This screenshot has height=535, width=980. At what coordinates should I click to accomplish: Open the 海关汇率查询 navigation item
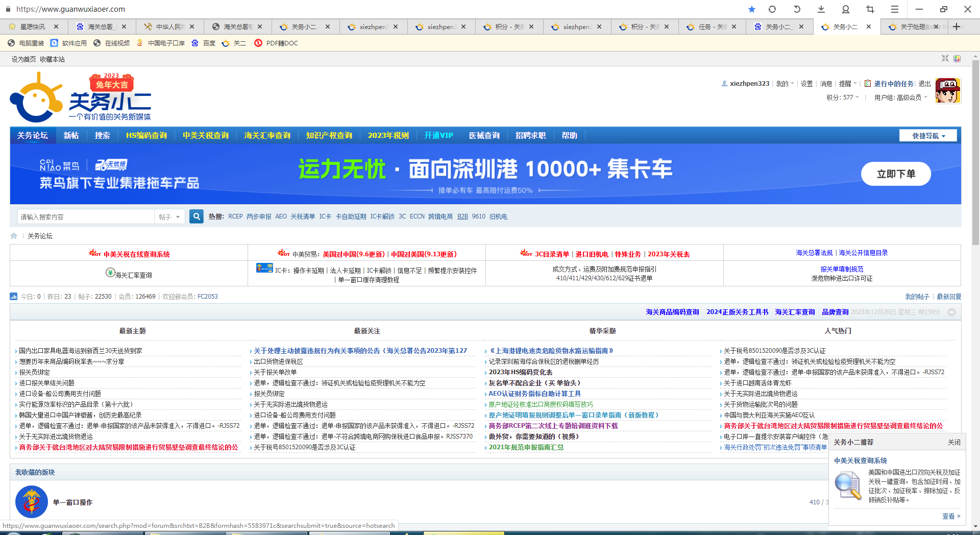click(x=267, y=135)
